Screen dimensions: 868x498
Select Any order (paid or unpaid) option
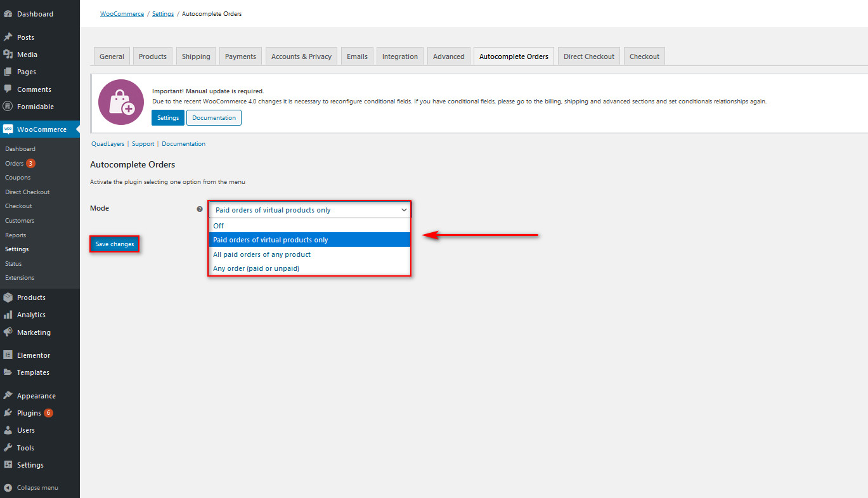tap(310, 268)
